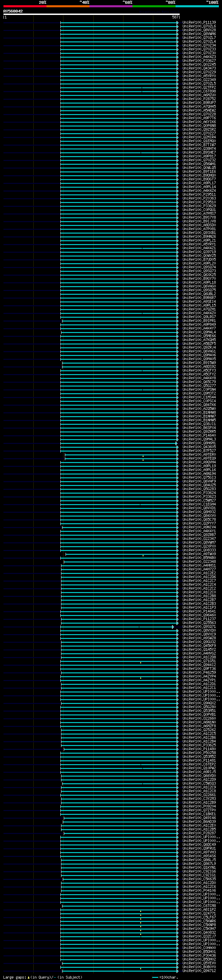Select hit label UniRef100_Q0P6N8
This screenshot has height=980, width=222.
(199, 125)
